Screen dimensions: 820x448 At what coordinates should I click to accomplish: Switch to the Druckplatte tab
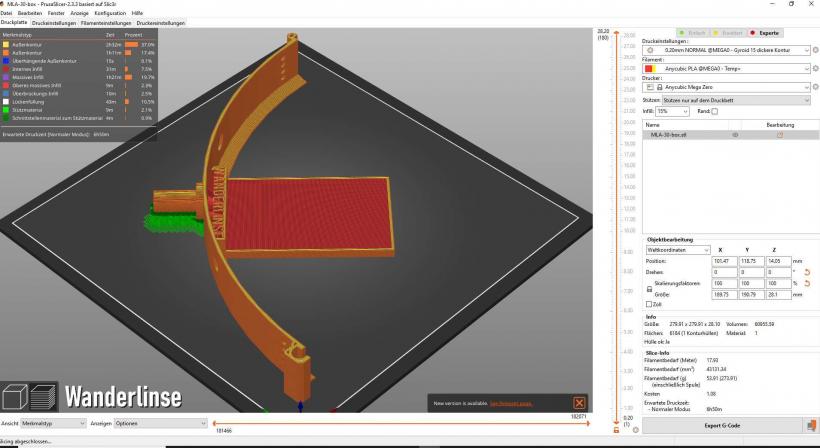[14, 23]
